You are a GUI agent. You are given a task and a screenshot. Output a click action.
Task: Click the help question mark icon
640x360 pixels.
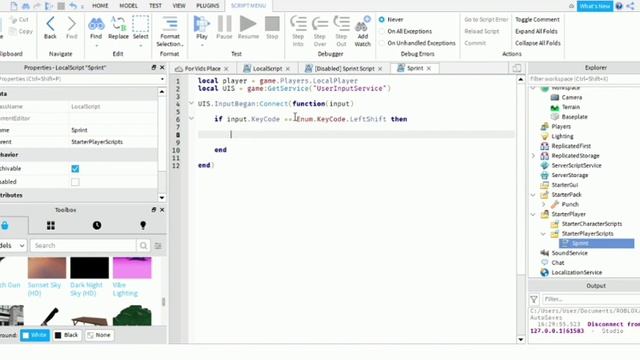click(x=619, y=6)
